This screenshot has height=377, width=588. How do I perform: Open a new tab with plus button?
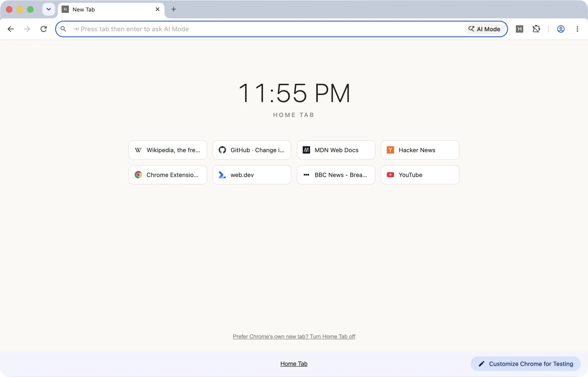[173, 9]
